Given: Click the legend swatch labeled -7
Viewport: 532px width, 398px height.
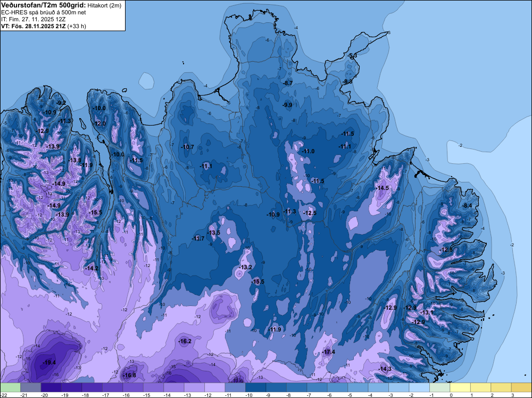Looking at the screenshot, I should [317, 387].
